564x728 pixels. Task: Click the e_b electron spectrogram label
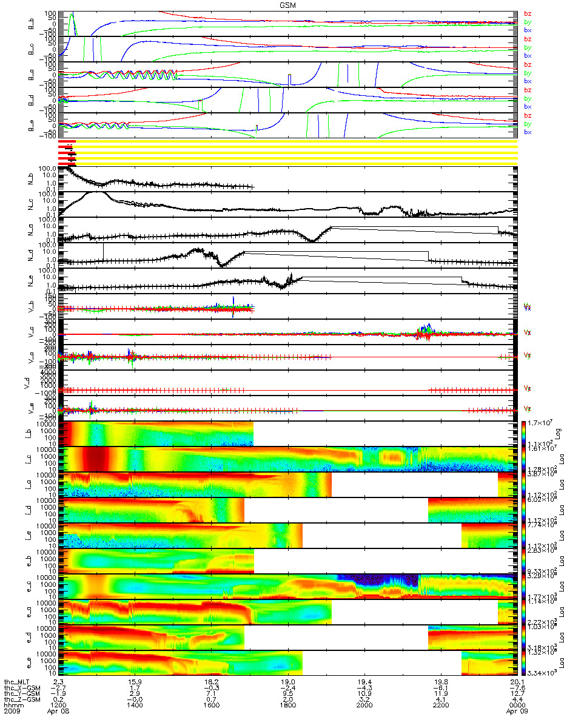point(30,560)
